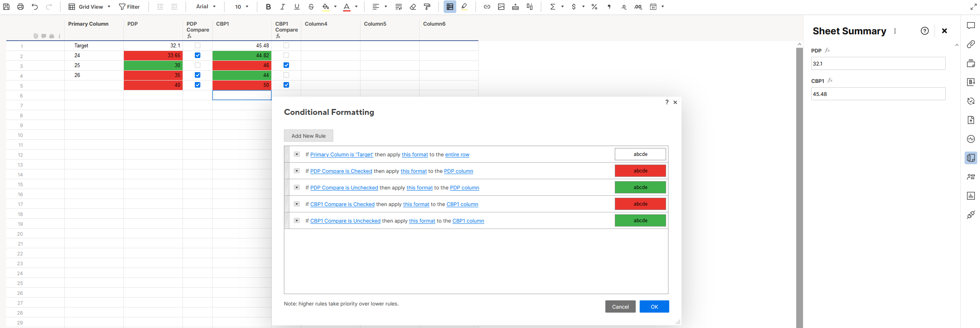Open the Arial font dropdown

tap(206, 7)
